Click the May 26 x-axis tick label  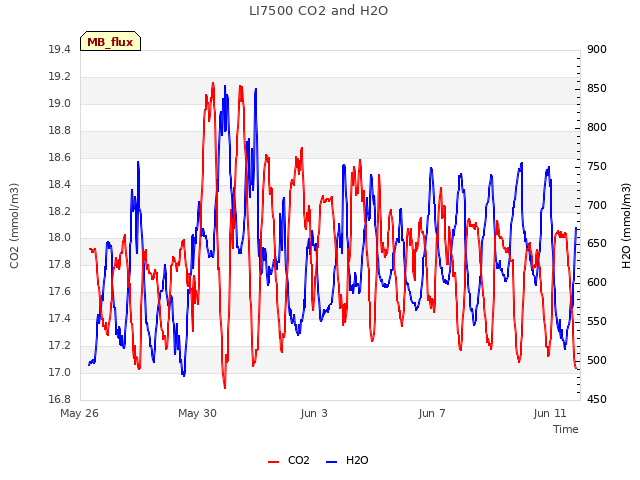coord(79,413)
